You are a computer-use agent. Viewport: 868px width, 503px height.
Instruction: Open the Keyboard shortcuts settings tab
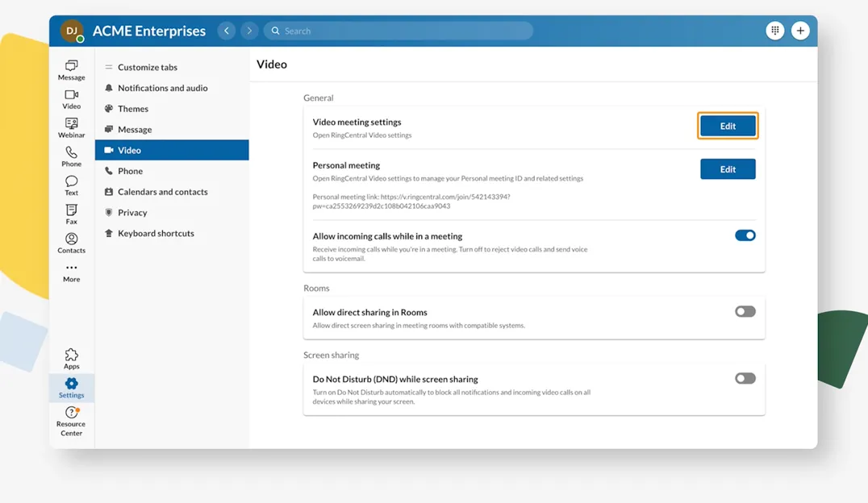click(x=156, y=233)
